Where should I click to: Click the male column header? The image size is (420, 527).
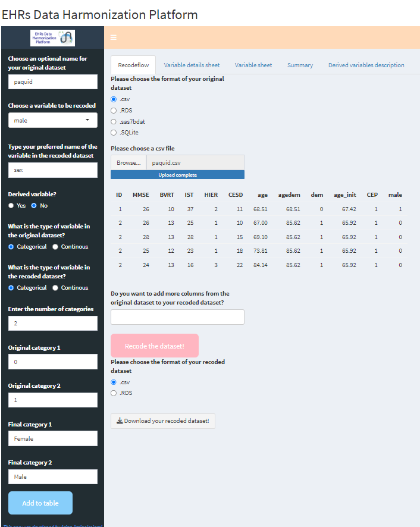395,195
